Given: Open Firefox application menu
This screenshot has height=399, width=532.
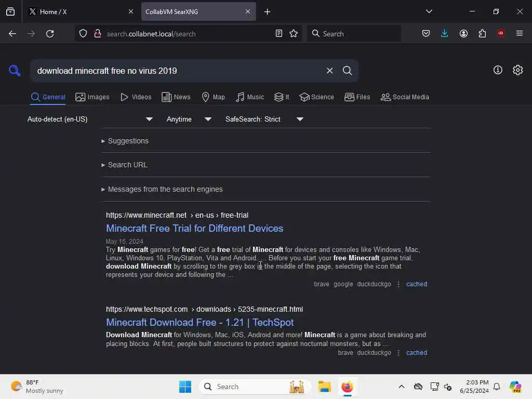Looking at the screenshot, I should (x=520, y=33).
